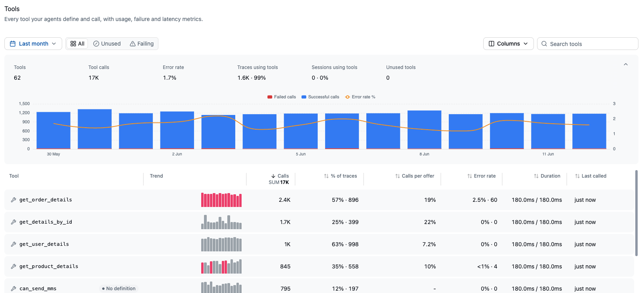Click the sort arrows icon beside Last called
The image size is (644, 293).
pos(577,176)
